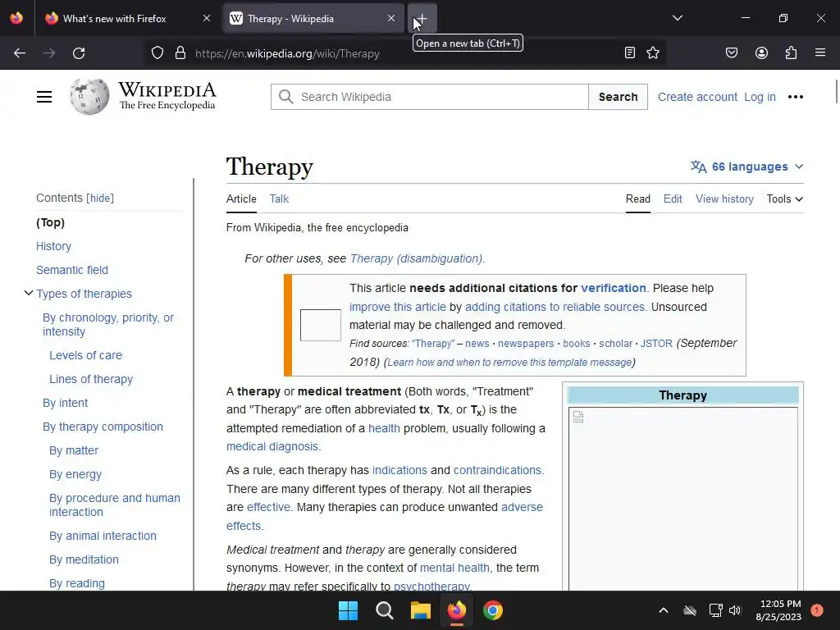Image resolution: width=840 pixels, height=630 pixels.
Task: Open tracking protection shield icon
Action: click(157, 53)
